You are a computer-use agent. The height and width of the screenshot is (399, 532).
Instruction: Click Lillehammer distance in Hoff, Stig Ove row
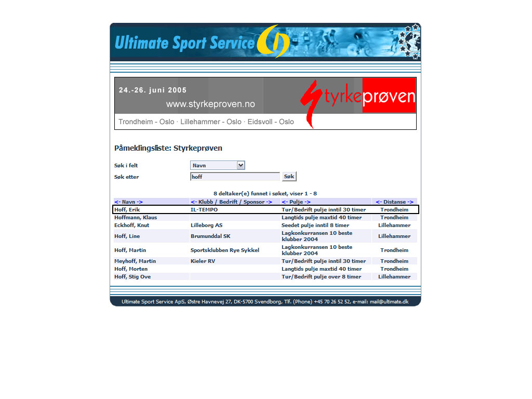[x=394, y=276]
